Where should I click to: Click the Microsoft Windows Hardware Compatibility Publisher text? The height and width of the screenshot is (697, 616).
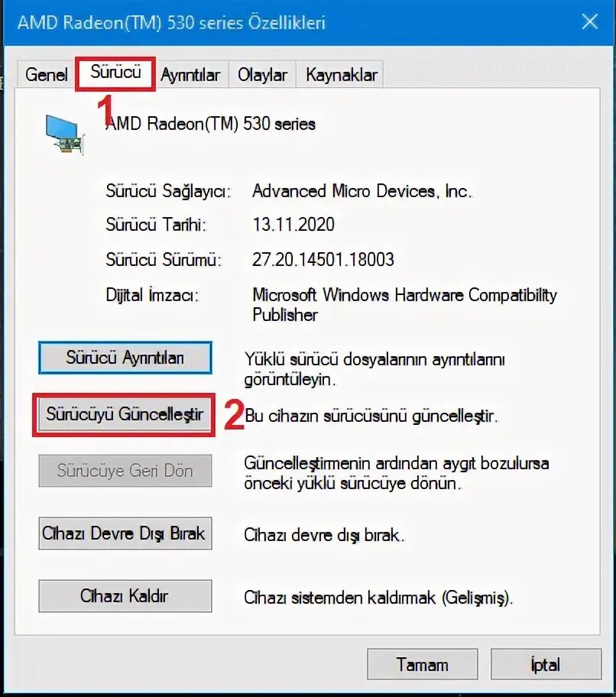404,305
